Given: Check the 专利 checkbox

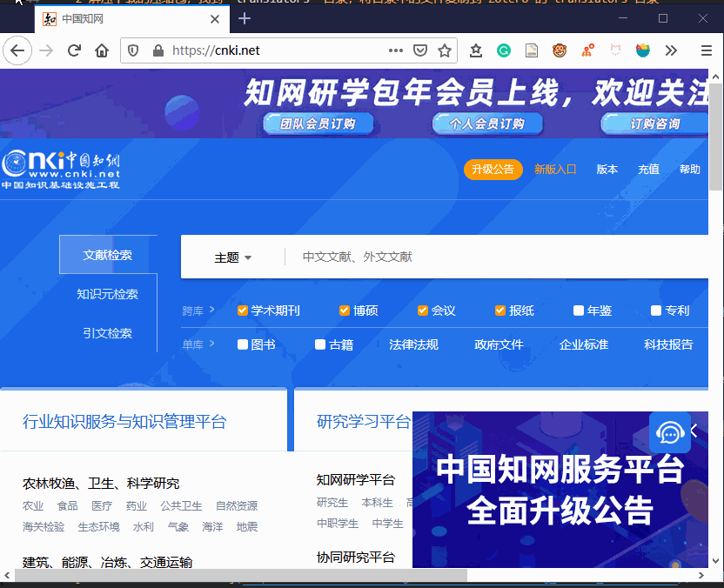Looking at the screenshot, I should tap(655, 311).
